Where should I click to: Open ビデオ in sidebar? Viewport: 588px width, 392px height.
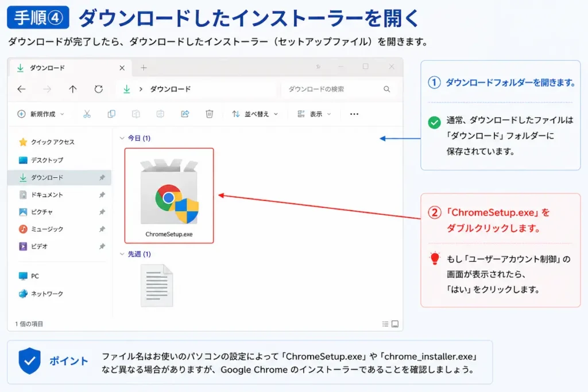tap(33, 246)
